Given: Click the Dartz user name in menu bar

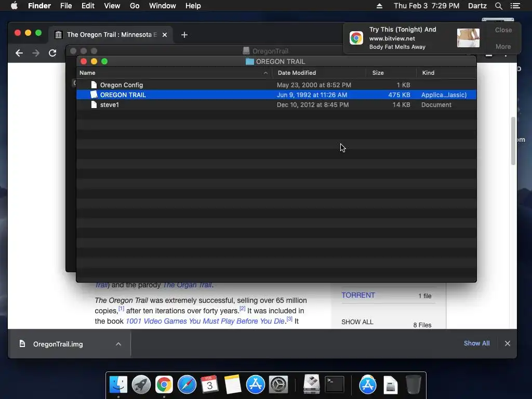Looking at the screenshot, I should tap(477, 6).
